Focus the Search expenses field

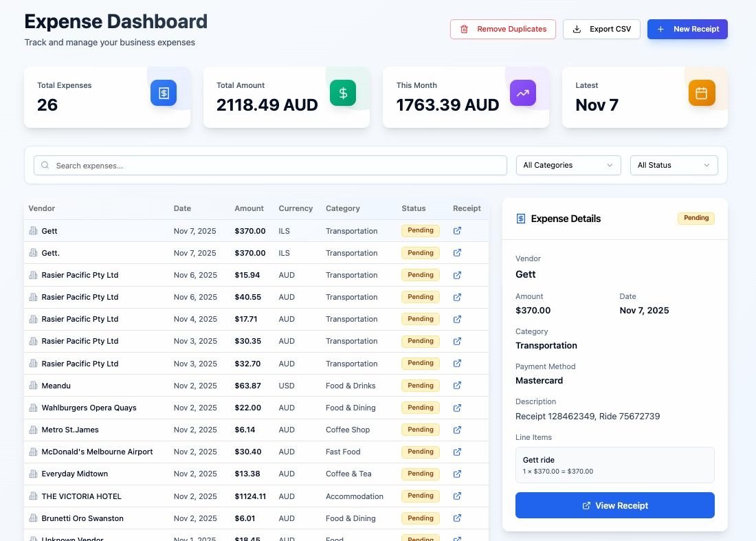pos(270,166)
